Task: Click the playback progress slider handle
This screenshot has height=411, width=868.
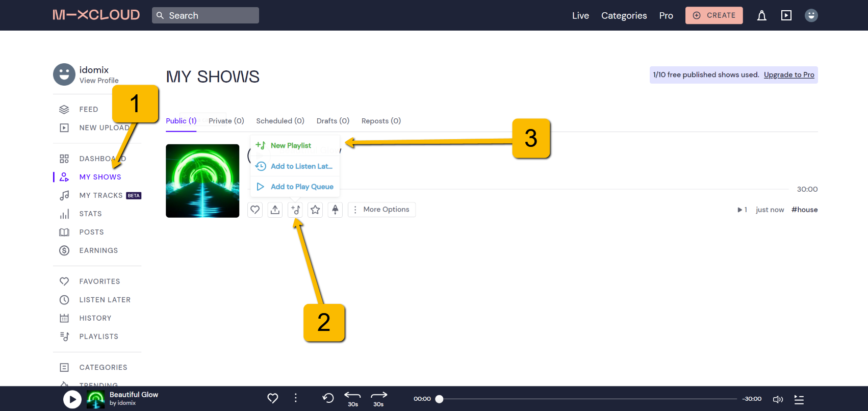Action: point(439,399)
